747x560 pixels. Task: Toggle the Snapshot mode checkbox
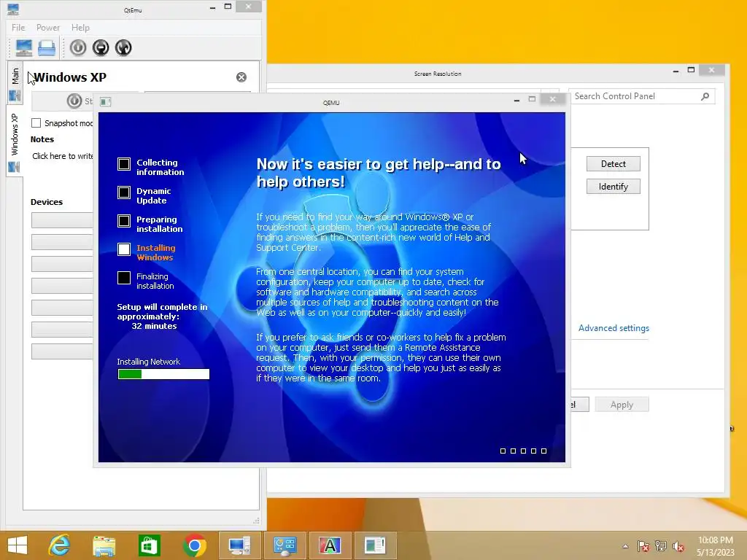36,122
